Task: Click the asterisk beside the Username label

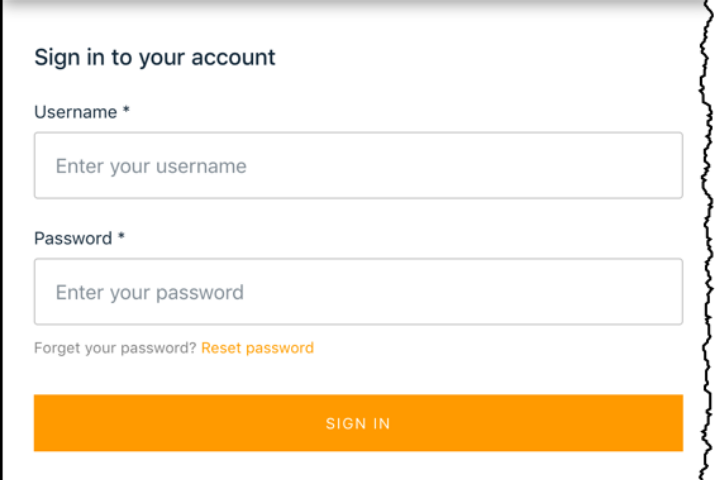Action: click(x=126, y=112)
